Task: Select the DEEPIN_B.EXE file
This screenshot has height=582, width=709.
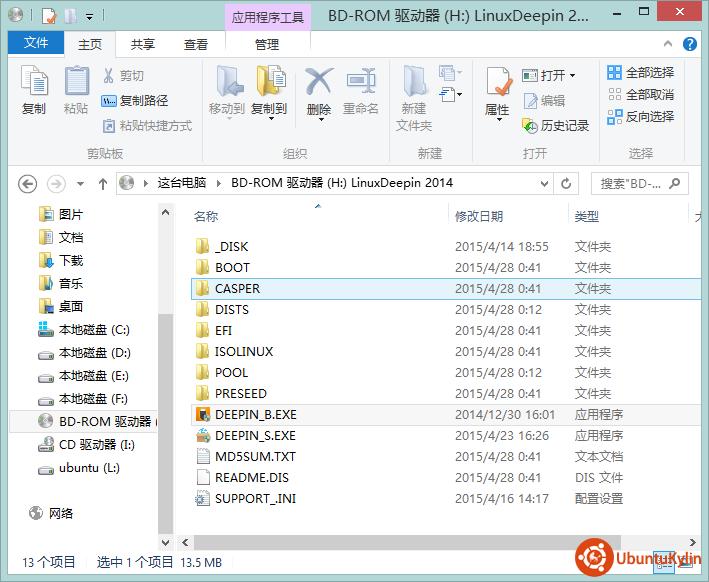Action: (445, 415)
